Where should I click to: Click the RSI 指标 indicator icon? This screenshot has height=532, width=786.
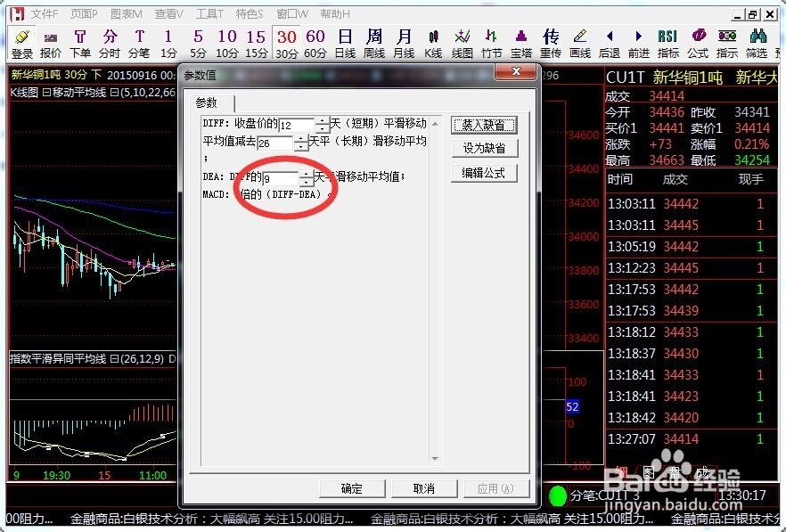point(667,43)
